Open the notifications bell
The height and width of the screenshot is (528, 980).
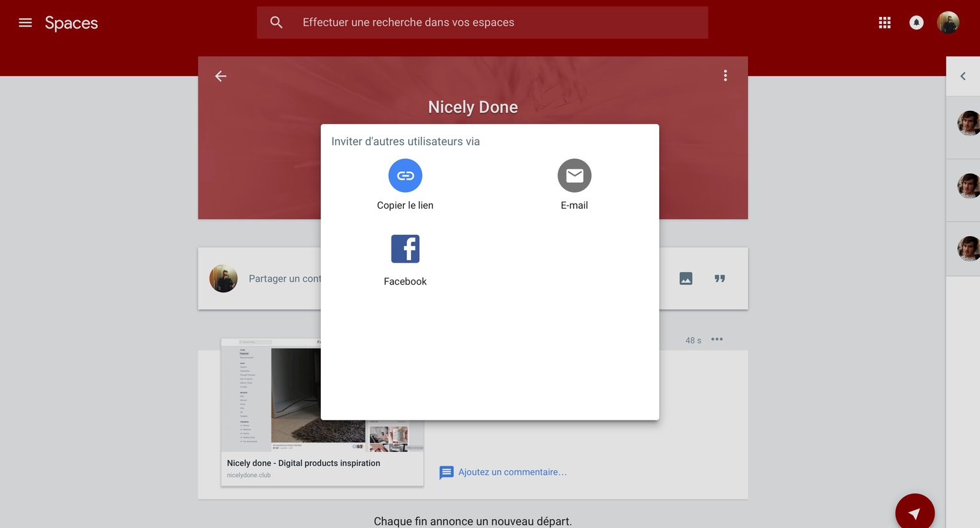tap(916, 23)
